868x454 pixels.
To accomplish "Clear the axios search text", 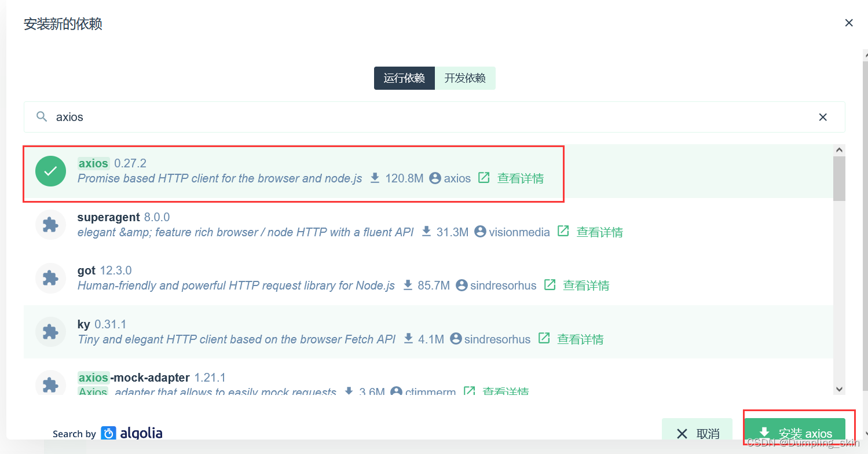I will coord(823,117).
